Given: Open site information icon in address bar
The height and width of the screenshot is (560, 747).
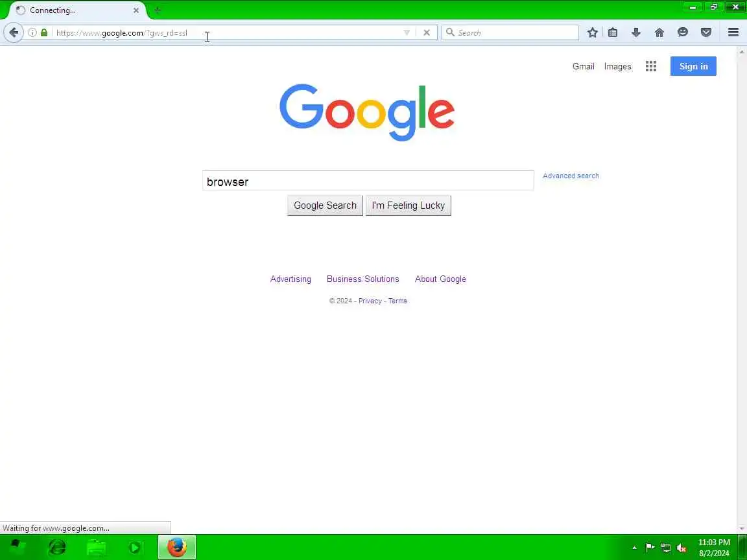Looking at the screenshot, I should [32, 32].
